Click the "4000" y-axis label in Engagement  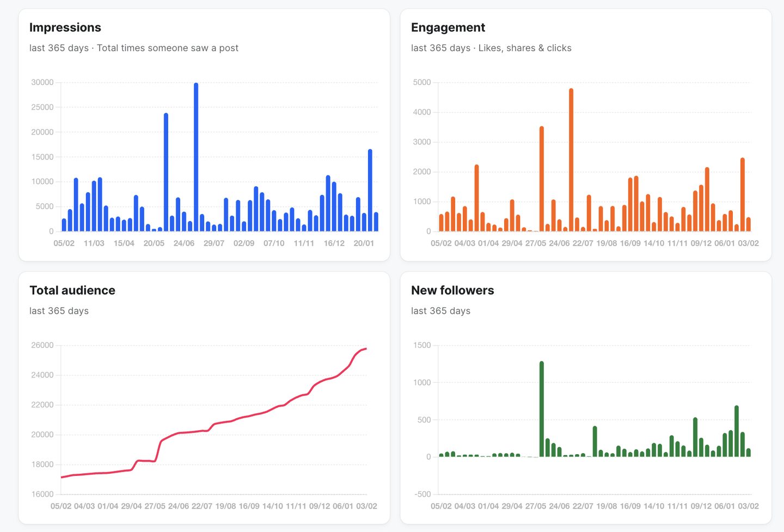pos(422,112)
